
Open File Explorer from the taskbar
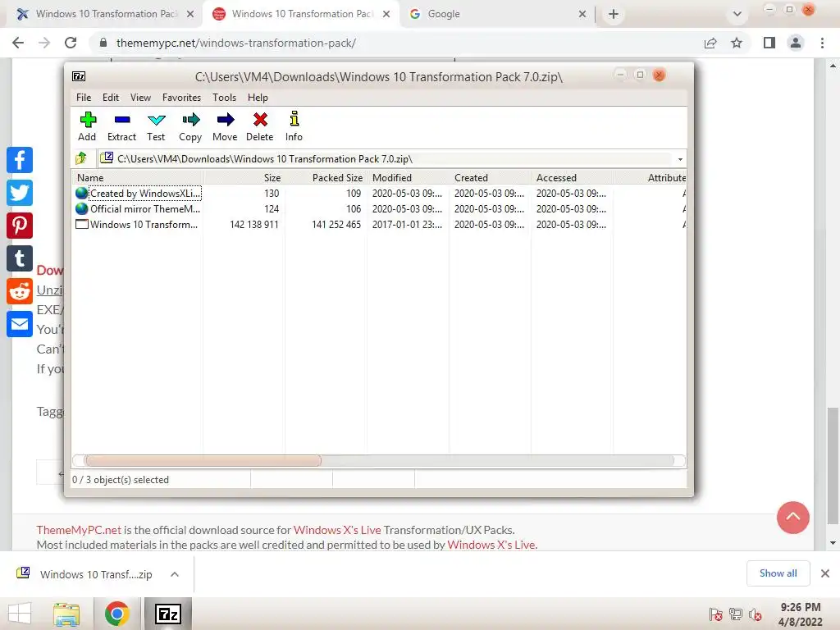tap(66, 614)
